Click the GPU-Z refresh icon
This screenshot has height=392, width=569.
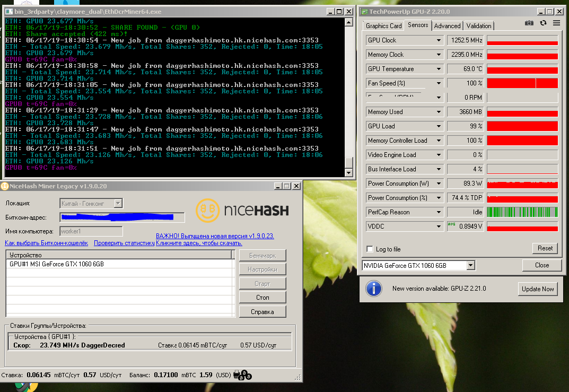pyautogui.click(x=543, y=23)
